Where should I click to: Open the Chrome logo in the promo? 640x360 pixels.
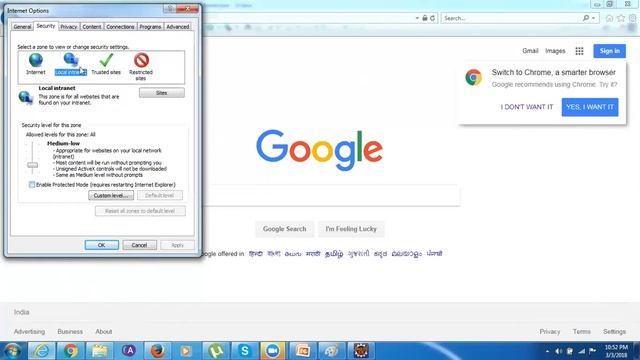pos(473,77)
